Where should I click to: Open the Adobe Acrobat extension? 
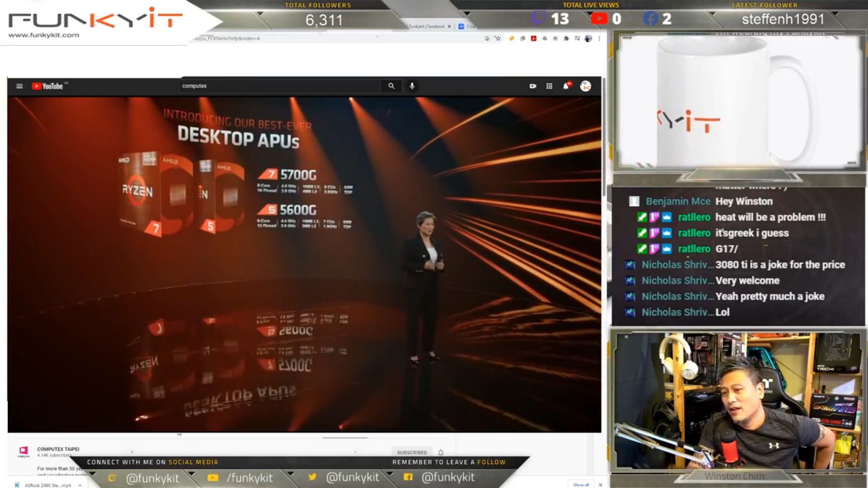point(533,38)
